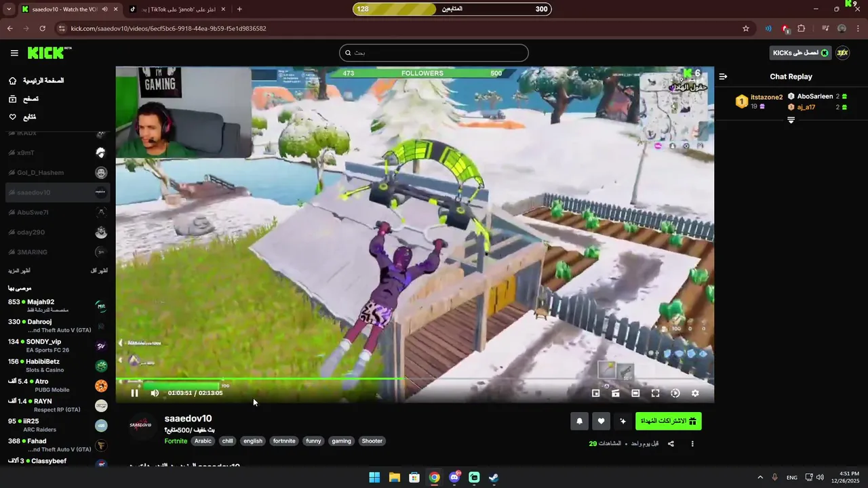The height and width of the screenshot is (488, 868).
Task: Open a new browser tab
Action: [x=239, y=9]
